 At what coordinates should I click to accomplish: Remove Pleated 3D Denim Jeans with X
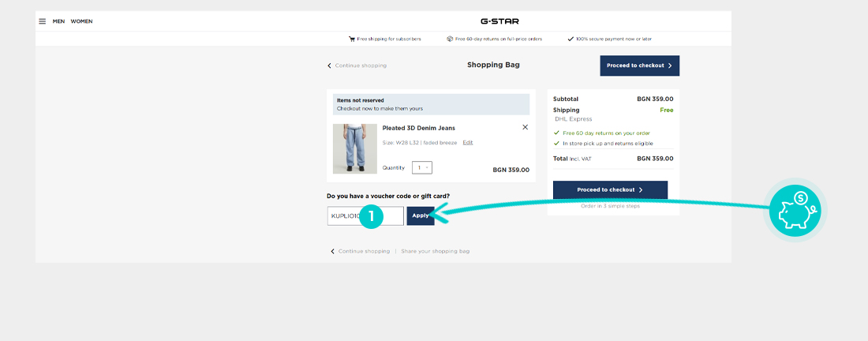(x=526, y=127)
